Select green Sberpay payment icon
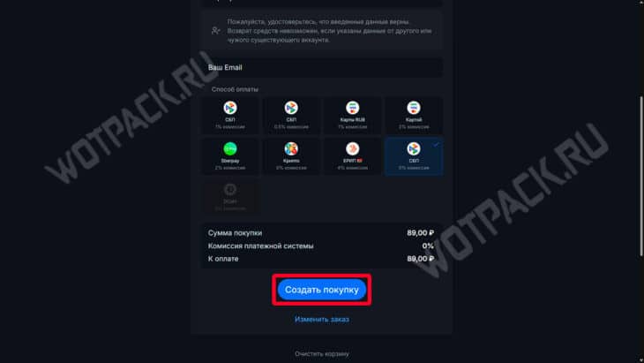Screen dimensions: 644x363 pos(230,148)
